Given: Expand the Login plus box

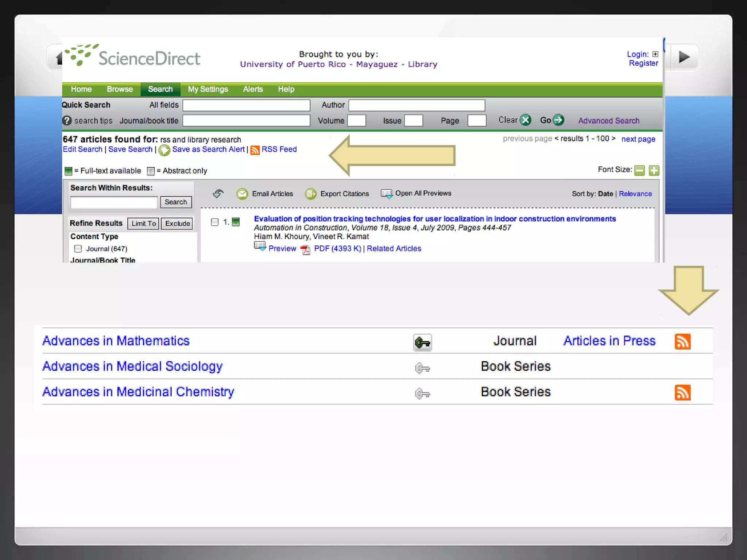Looking at the screenshot, I should click(655, 54).
